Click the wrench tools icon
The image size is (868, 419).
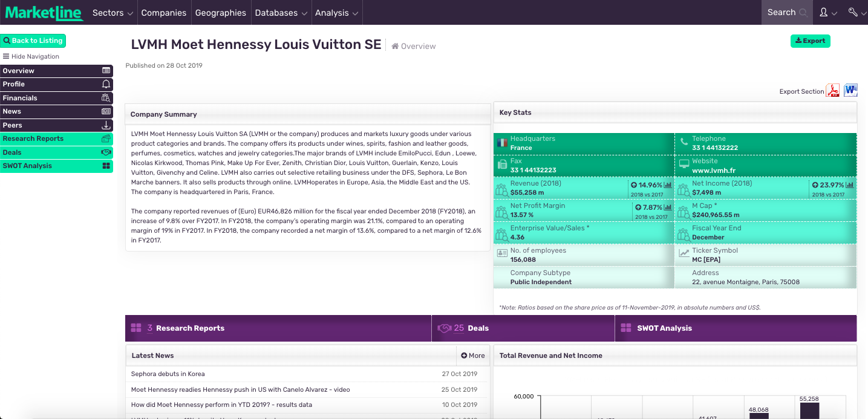pyautogui.click(x=856, y=12)
